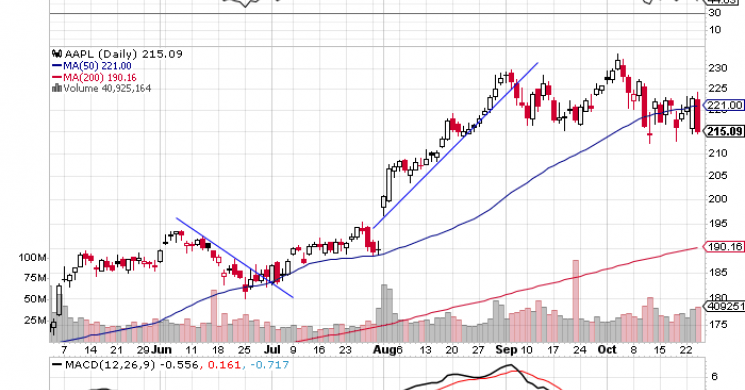Click the MA(50) legend entry
The height and width of the screenshot is (390, 745).
[92, 66]
